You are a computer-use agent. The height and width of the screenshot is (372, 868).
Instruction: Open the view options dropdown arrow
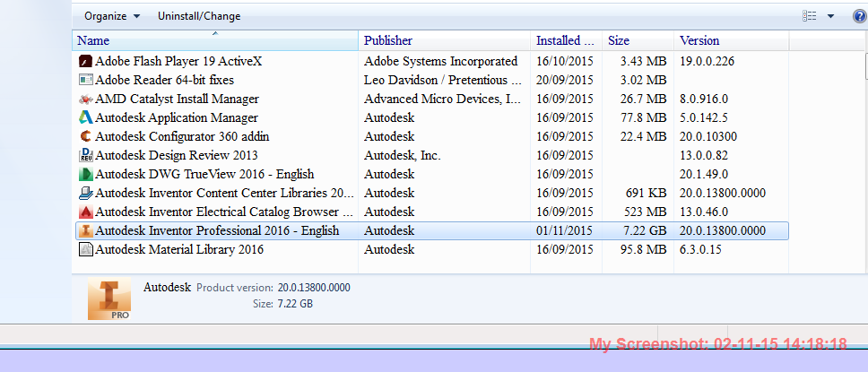click(x=830, y=16)
